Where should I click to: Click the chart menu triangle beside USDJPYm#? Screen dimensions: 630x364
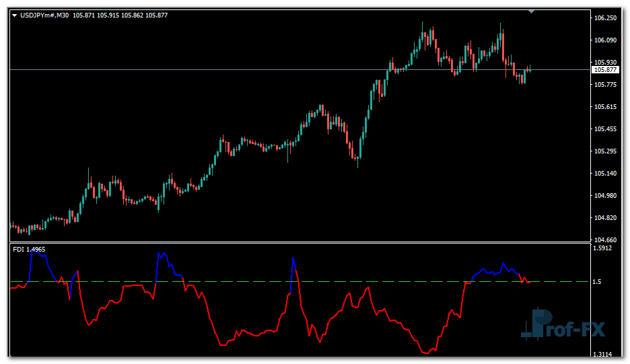coord(15,16)
